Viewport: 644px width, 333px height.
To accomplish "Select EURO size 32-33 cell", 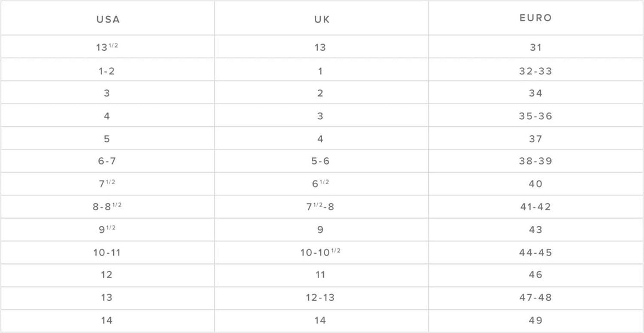I will (x=535, y=71).
